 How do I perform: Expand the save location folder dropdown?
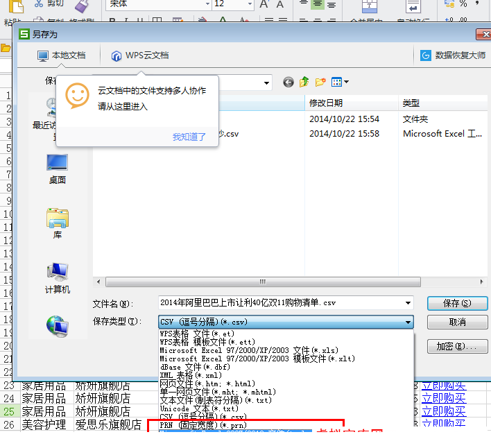tap(267, 83)
